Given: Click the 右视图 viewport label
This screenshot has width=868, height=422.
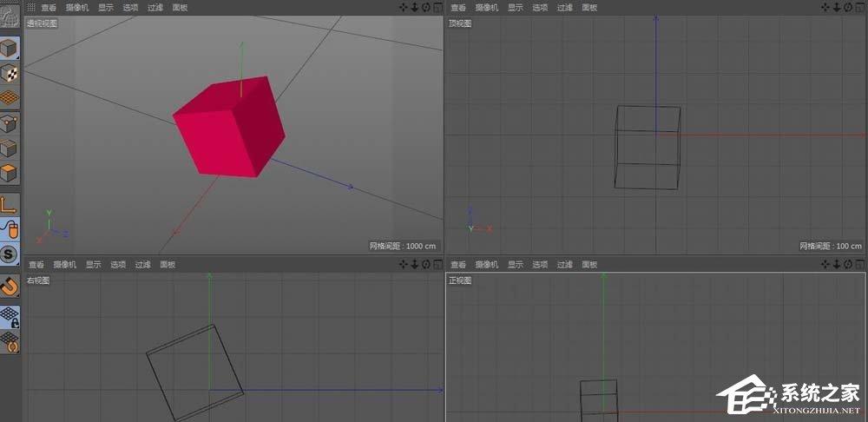Looking at the screenshot, I should [38, 280].
